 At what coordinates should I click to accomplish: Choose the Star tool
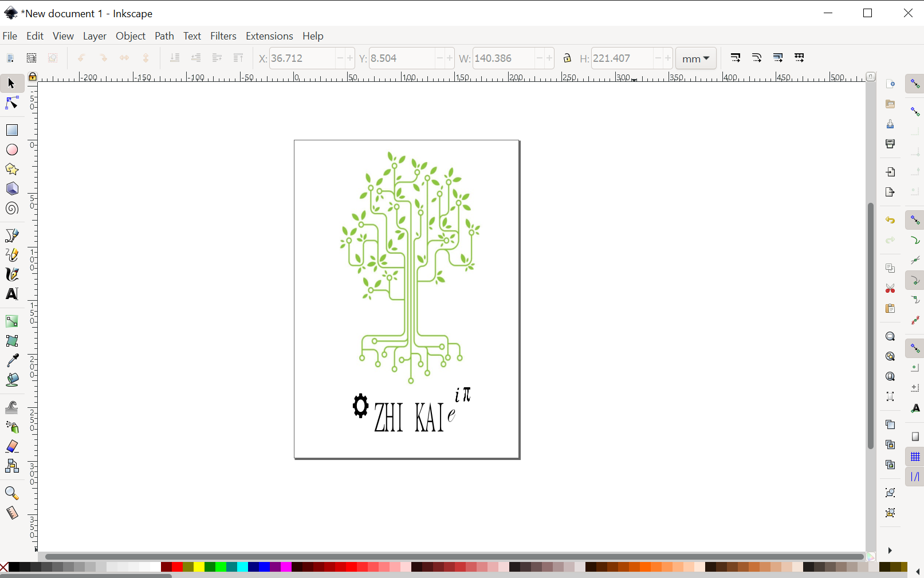11,169
